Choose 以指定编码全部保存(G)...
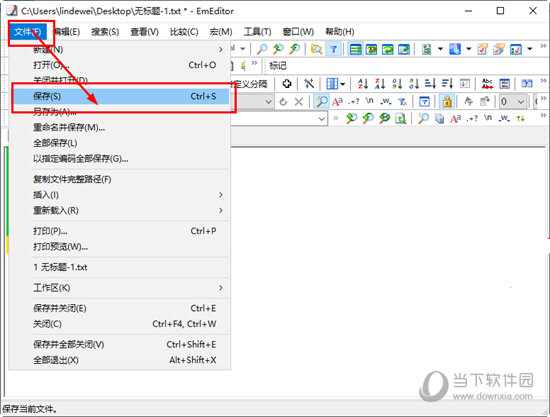550x417 pixels. [120, 159]
